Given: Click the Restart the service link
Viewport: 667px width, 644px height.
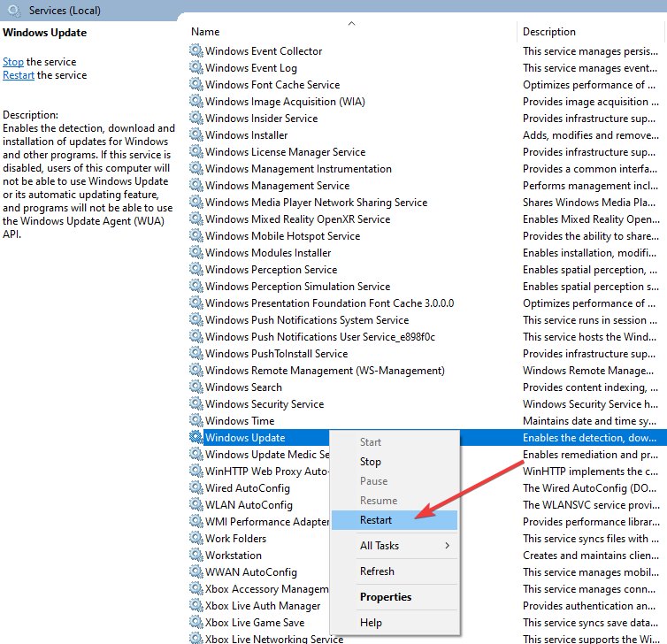Looking at the screenshot, I should pyautogui.click(x=19, y=75).
